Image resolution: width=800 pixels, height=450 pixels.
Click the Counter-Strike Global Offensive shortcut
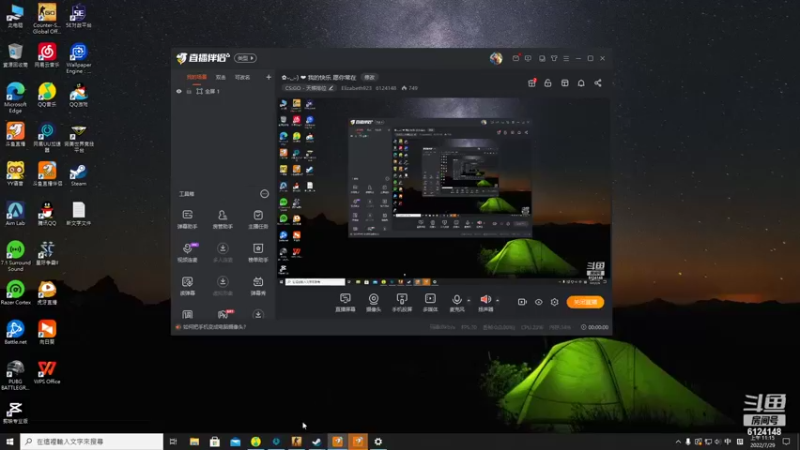coord(47,19)
